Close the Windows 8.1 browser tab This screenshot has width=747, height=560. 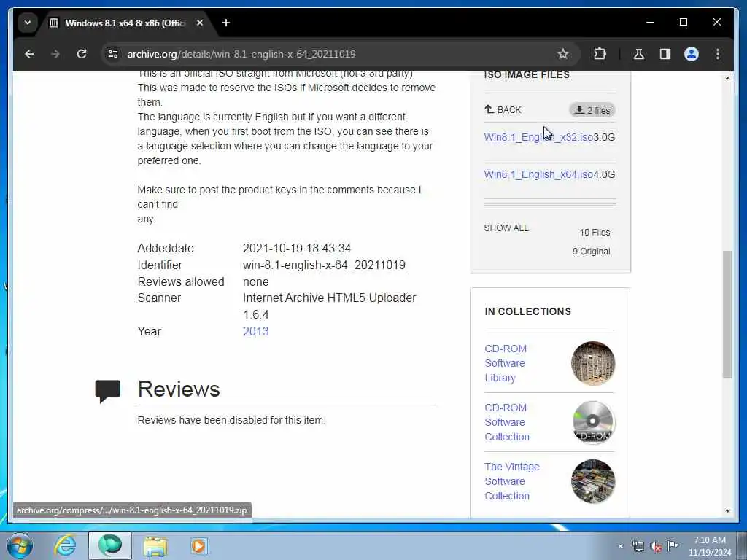[x=200, y=23]
